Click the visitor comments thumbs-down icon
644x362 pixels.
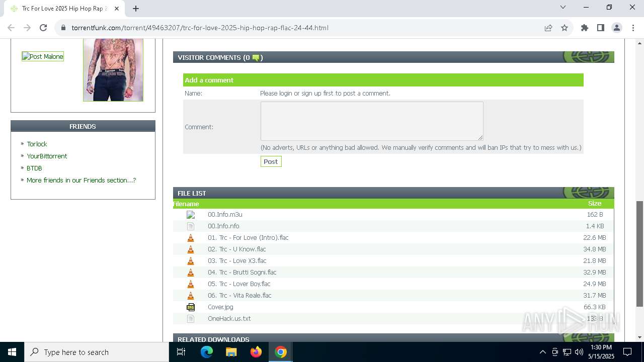256,58
